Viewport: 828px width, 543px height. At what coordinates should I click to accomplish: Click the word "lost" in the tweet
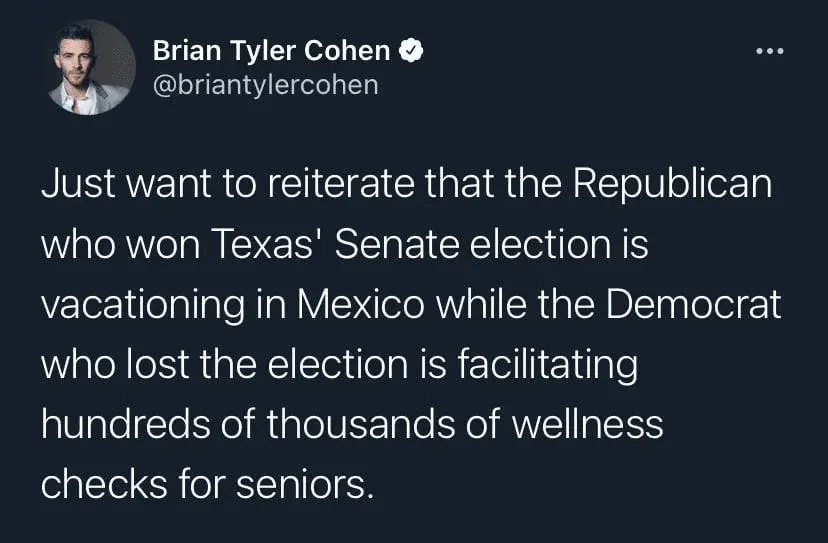(160, 364)
